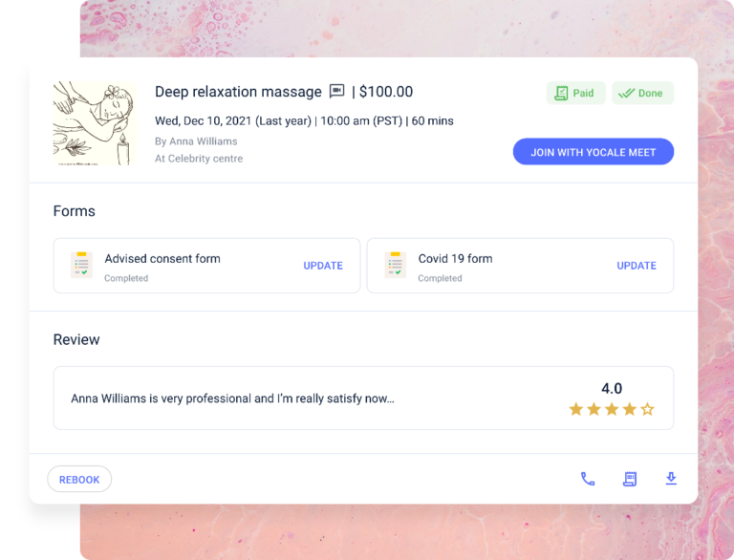The image size is (734, 560).
Task: Click the By Anna Williams provider name
Action: point(196,141)
